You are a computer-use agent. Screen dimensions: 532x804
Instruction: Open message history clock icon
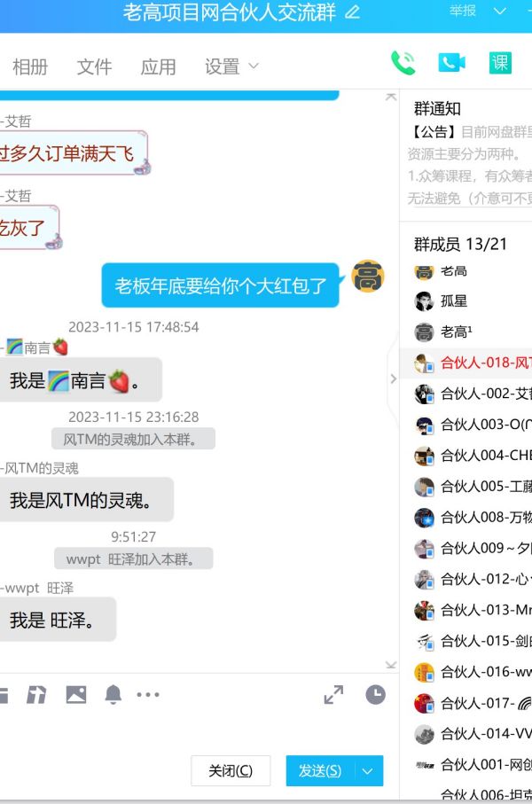(376, 695)
